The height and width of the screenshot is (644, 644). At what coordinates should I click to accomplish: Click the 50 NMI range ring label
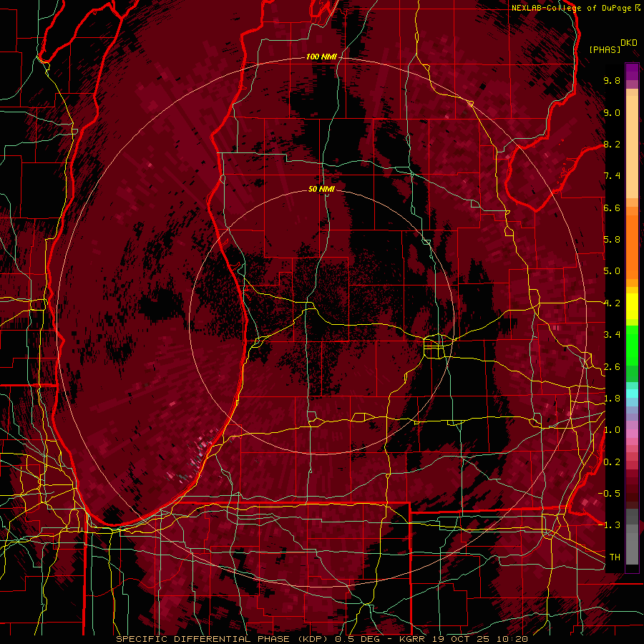tap(321, 189)
